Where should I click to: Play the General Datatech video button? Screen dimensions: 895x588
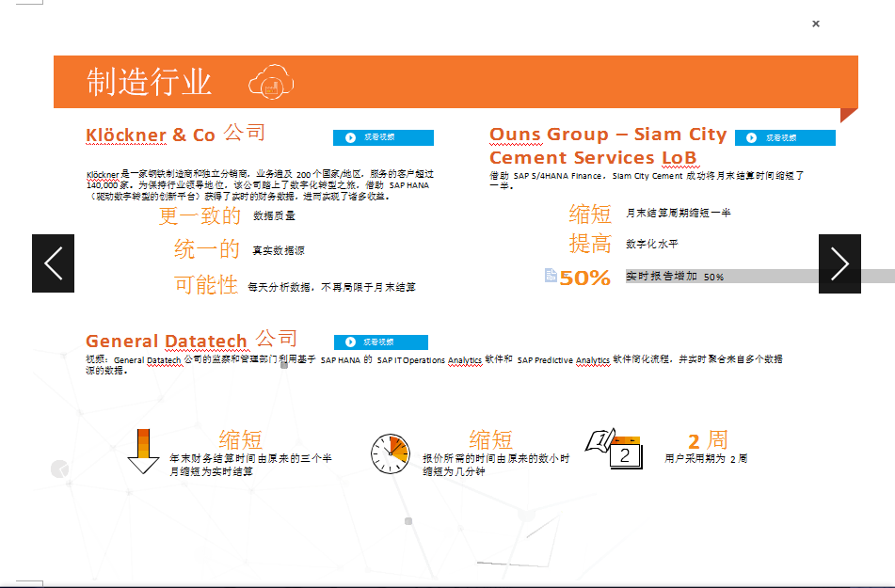[x=381, y=342]
